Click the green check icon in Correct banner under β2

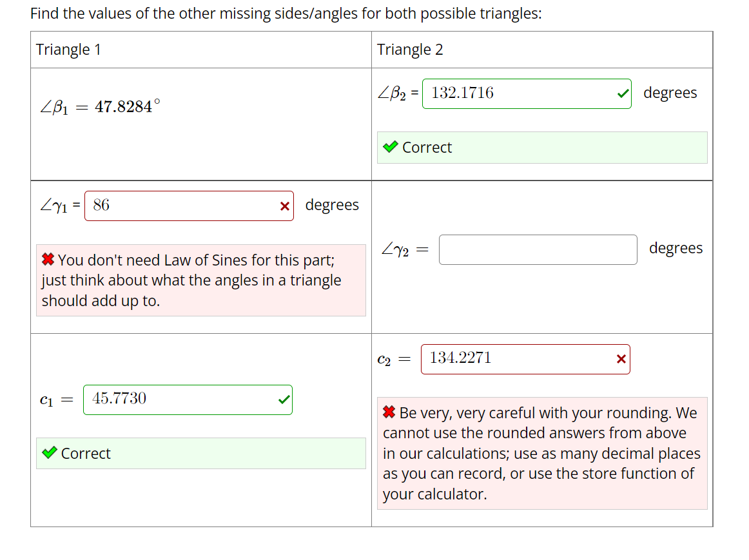click(x=390, y=147)
